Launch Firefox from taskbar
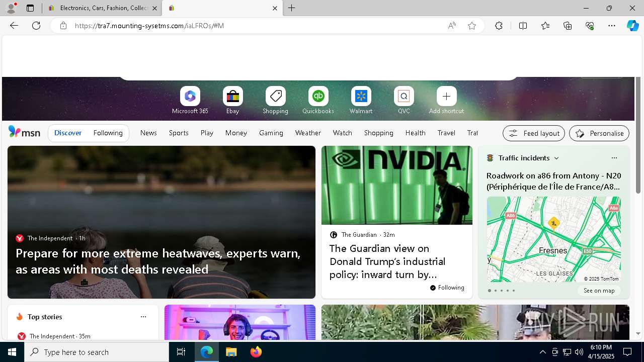The width and height of the screenshot is (644, 362). [x=256, y=352]
